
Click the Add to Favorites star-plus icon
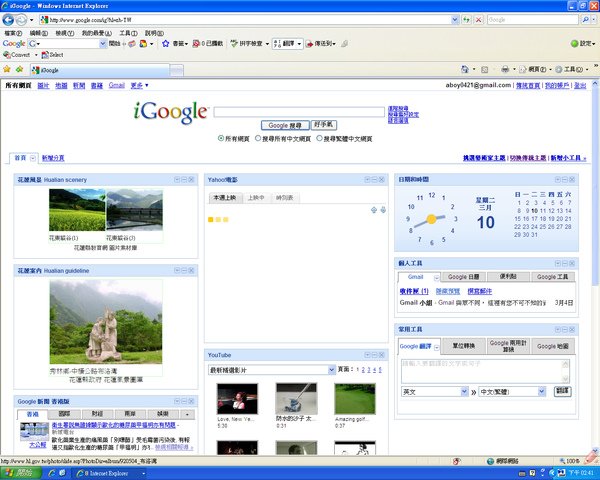tap(20, 69)
